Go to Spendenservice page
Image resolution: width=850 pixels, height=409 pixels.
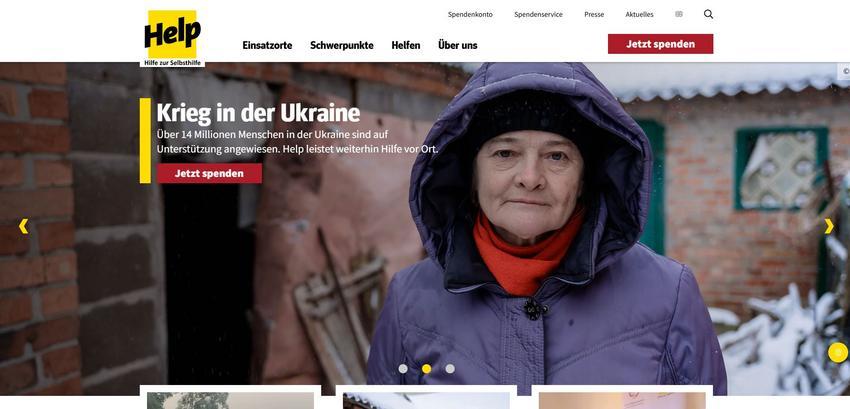[x=538, y=15]
